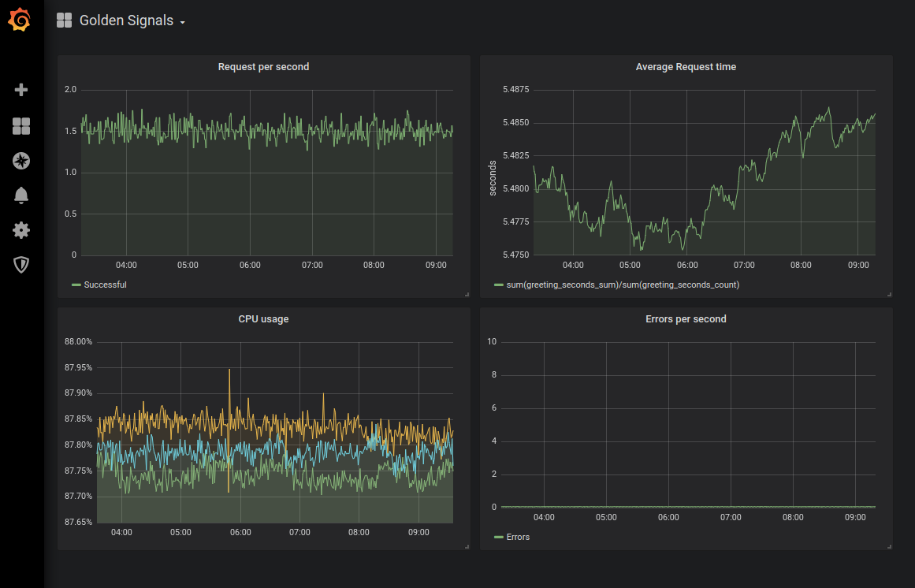
Task: Click the 87.95% axis label in CPU usage
Action: tap(78, 367)
